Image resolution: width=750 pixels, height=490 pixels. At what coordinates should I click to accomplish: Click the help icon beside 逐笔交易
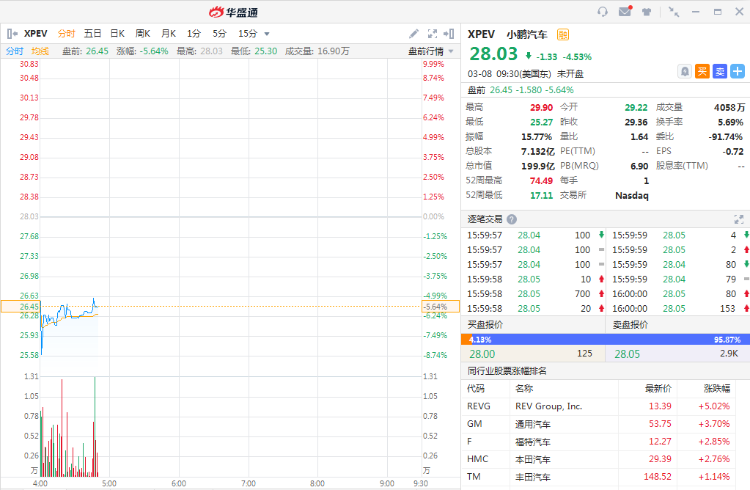(x=512, y=219)
